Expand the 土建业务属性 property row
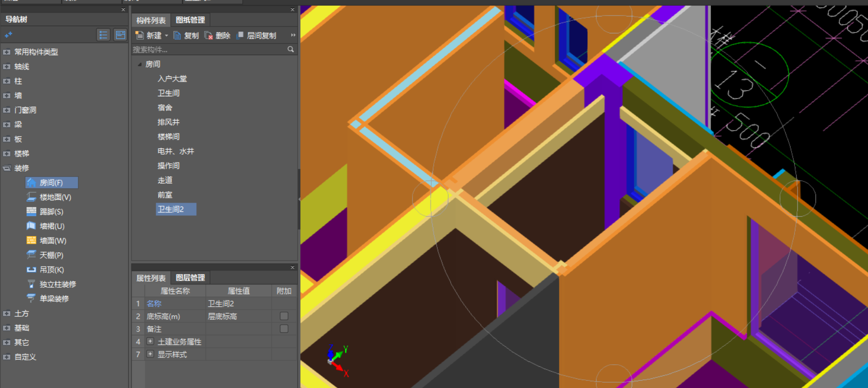 tap(150, 342)
